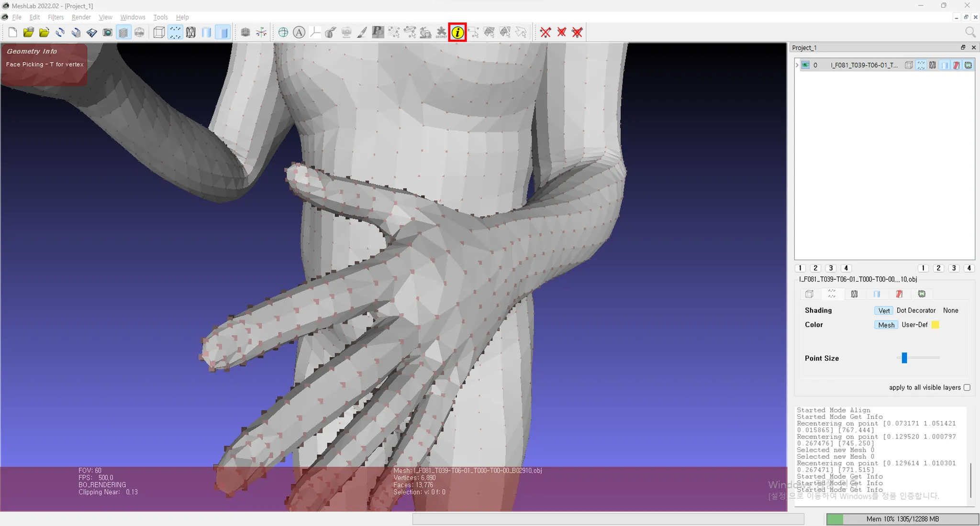Expand layer 0 tree item
Image resolution: width=980 pixels, height=526 pixels.
(x=797, y=65)
